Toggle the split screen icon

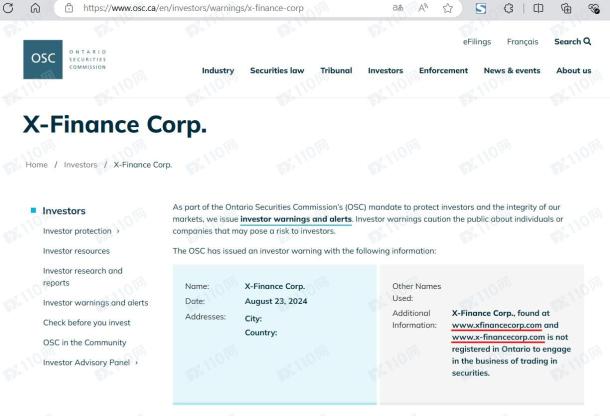538,8
